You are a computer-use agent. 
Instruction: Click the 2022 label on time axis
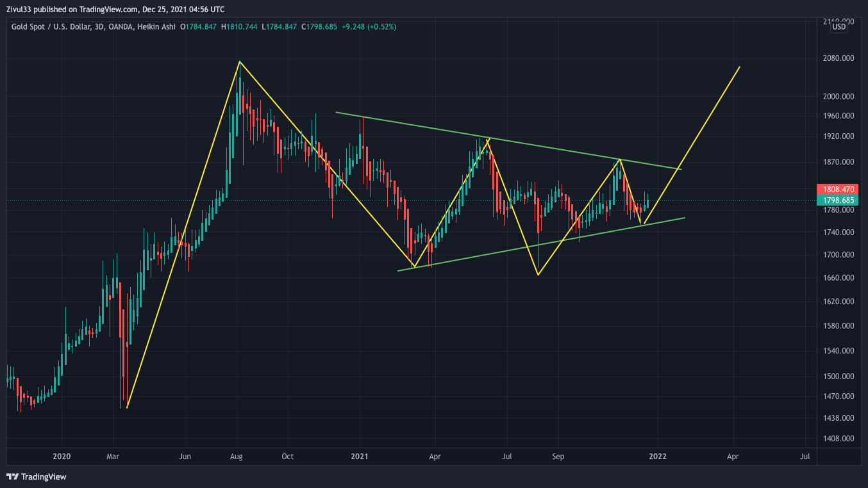click(x=658, y=457)
